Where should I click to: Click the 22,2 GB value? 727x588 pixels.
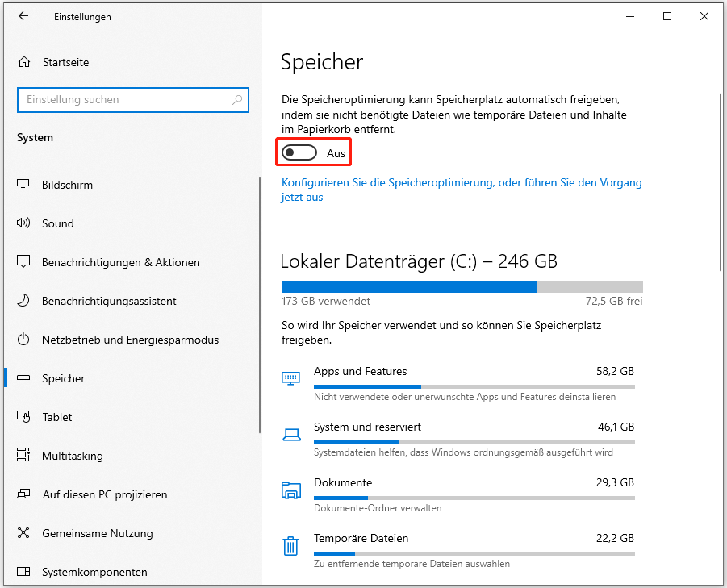(615, 538)
